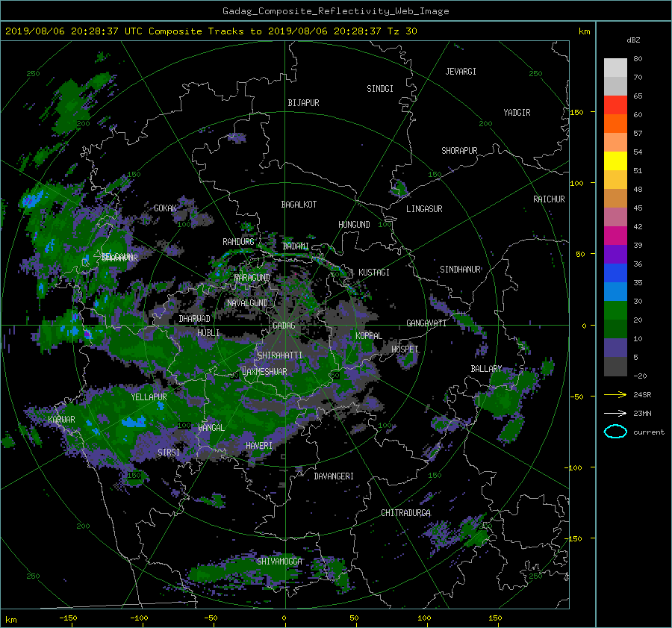Click the NAVALGUND city label
Image resolution: width=672 pixels, height=628 pixels.
point(247,303)
